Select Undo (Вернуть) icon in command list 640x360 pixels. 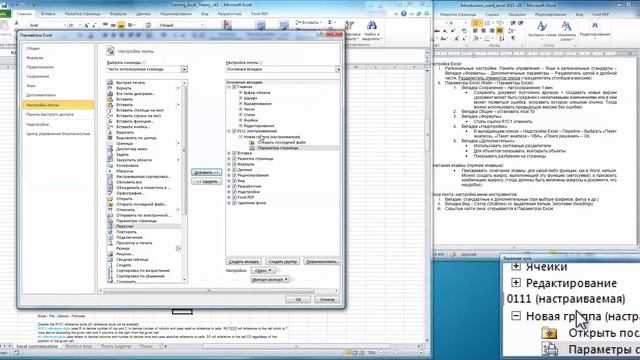click(x=110, y=88)
